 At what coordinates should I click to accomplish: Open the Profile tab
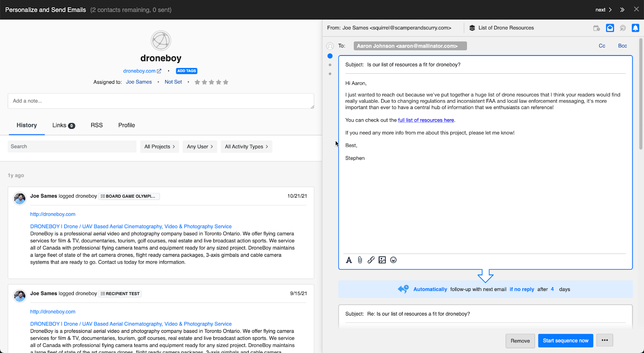(x=126, y=125)
